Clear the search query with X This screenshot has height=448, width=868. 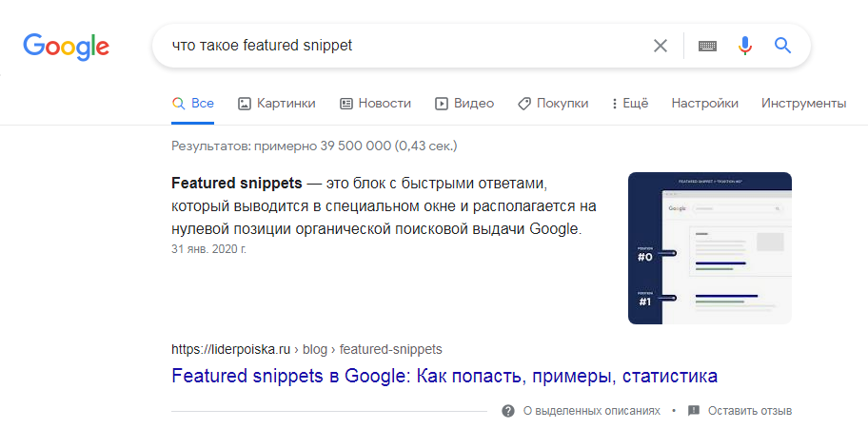(661, 46)
